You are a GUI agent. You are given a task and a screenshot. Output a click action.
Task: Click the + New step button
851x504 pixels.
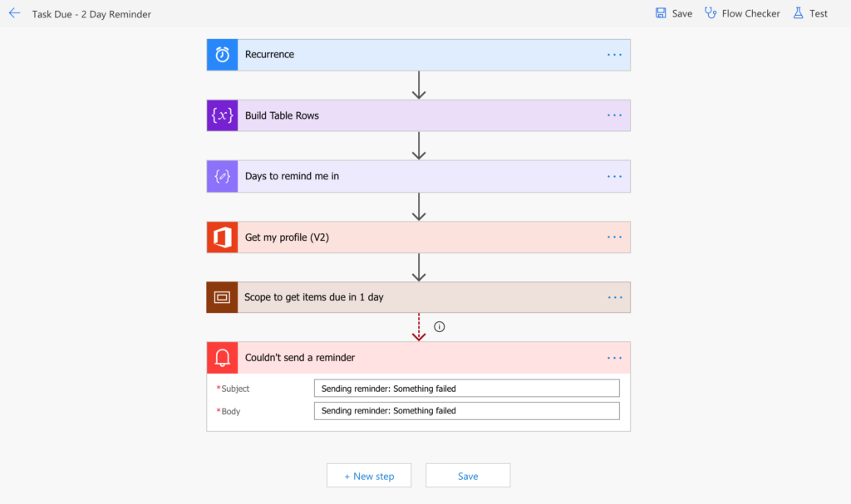[369, 476]
